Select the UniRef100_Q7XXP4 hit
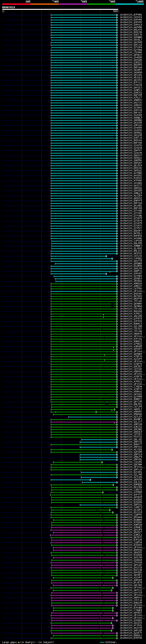 [x=131, y=48]
